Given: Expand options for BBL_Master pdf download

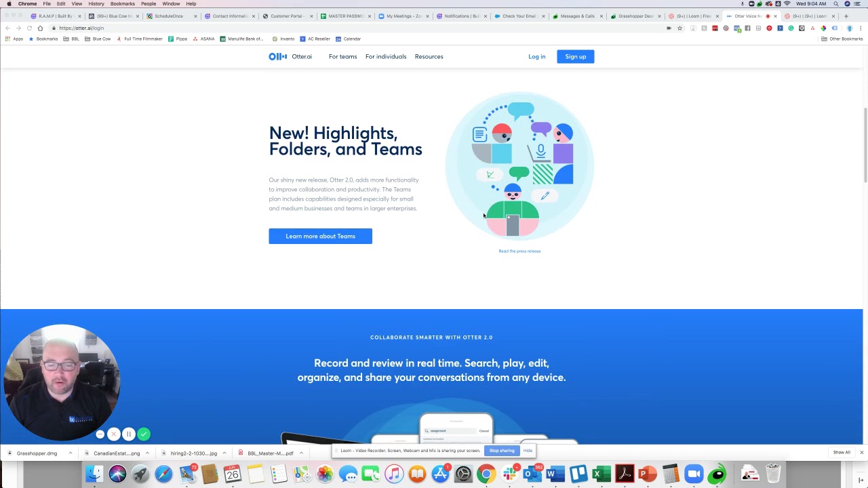Looking at the screenshot, I should (x=301, y=453).
